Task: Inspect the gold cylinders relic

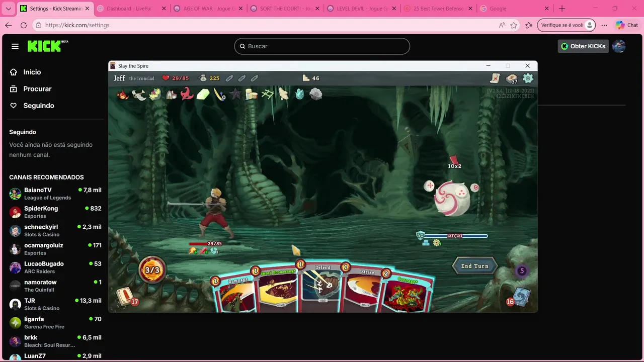Action: pos(252,94)
